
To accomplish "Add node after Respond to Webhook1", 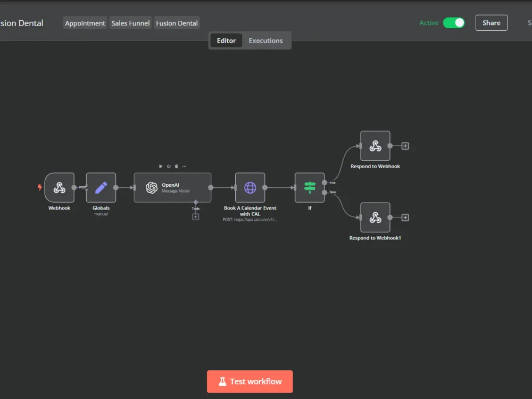I will click(x=405, y=218).
